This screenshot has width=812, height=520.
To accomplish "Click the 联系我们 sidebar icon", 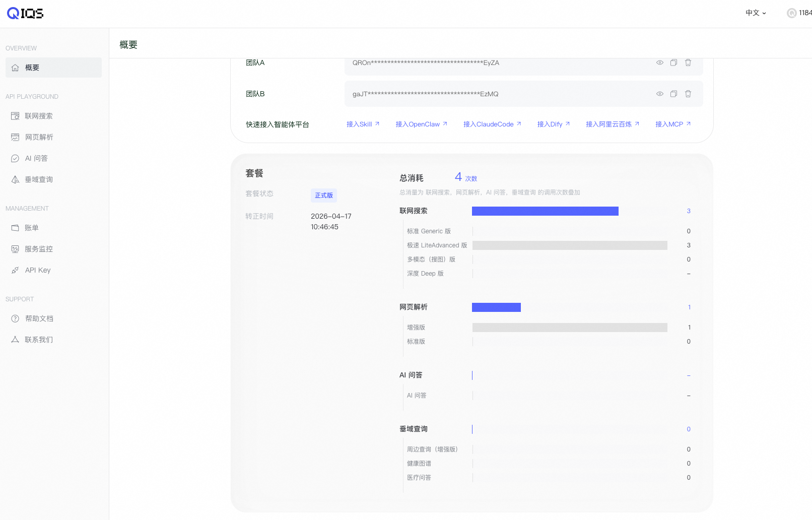I will click(x=15, y=340).
